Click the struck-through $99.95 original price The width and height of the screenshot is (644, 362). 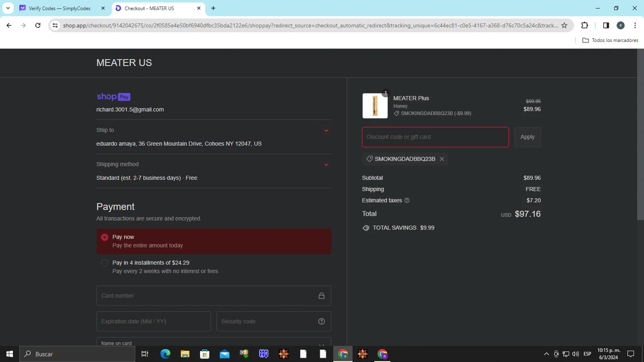click(533, 101)
